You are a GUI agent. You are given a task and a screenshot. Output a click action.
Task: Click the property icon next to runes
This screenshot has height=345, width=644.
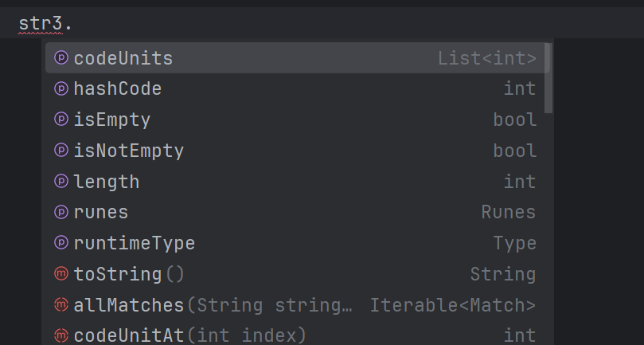[x=61, y=212]
